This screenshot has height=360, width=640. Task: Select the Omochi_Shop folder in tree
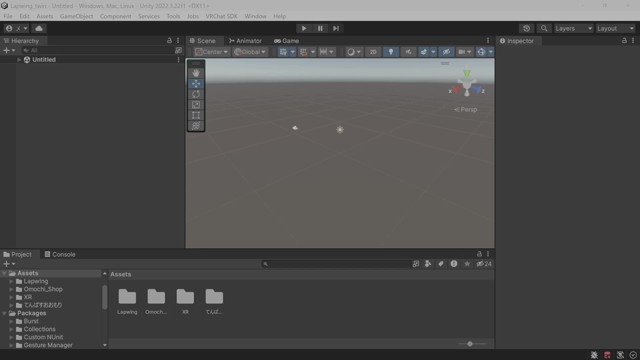[x=43, y=289]
